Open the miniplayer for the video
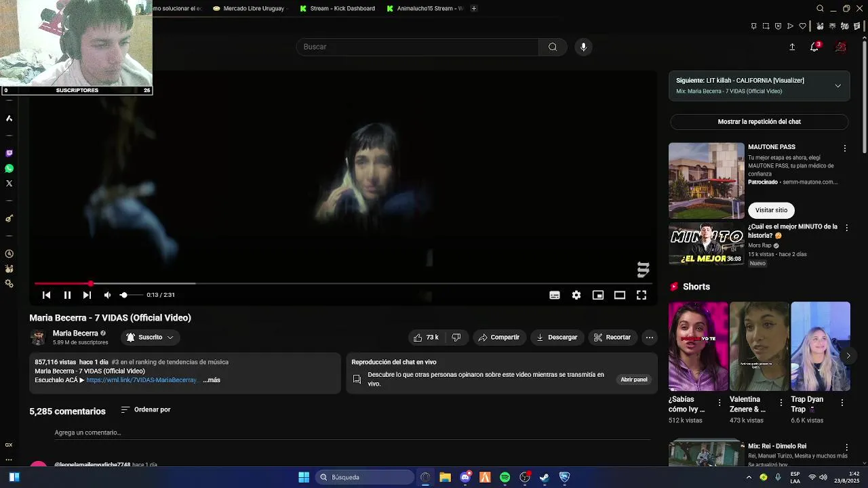Image resolution: width=868 pixels, height=488 pixels. point(597,295)
